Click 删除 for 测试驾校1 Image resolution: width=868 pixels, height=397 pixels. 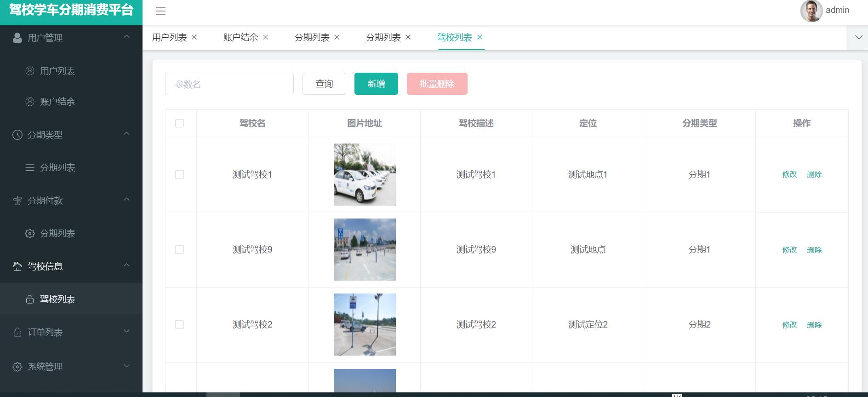pyautogui.click(x=814, y=174)
